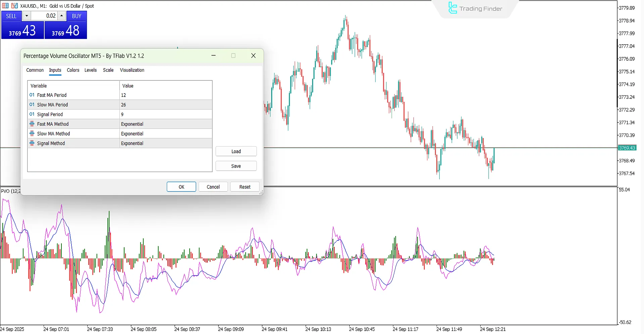Image resolution: width=644 pixels, height=334 pixels.
Task: Switch to the Visualization tab
Action: tap(132, 70)
